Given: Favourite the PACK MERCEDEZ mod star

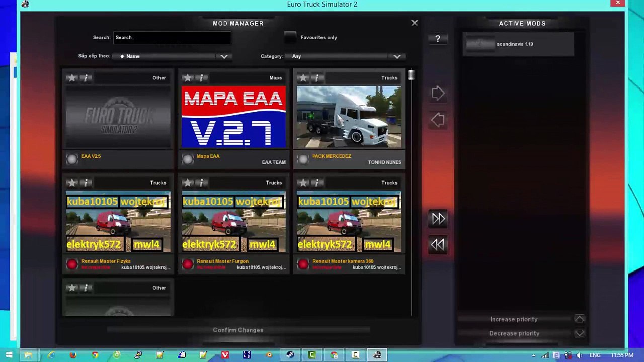Looking at the screenshot, I should pyautogui.click(x=303, y=78).
